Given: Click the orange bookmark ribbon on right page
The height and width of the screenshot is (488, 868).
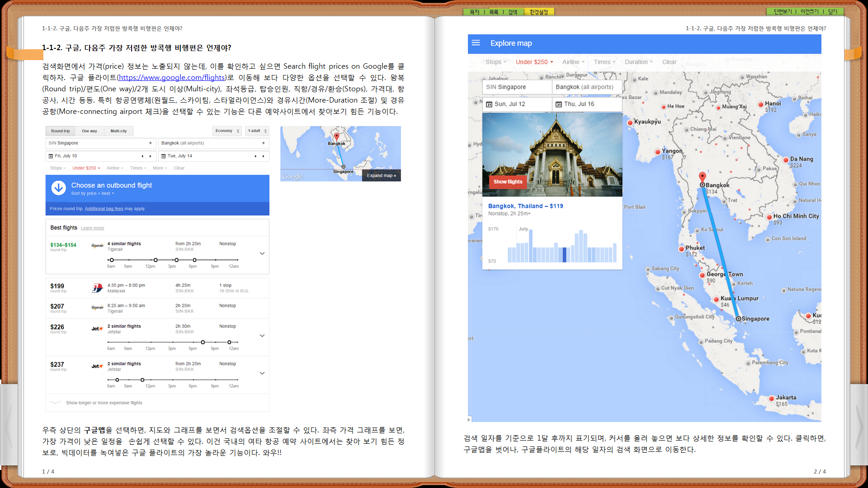Looking at the screenshot, I should pyautogui.click(x=853, y=54).
